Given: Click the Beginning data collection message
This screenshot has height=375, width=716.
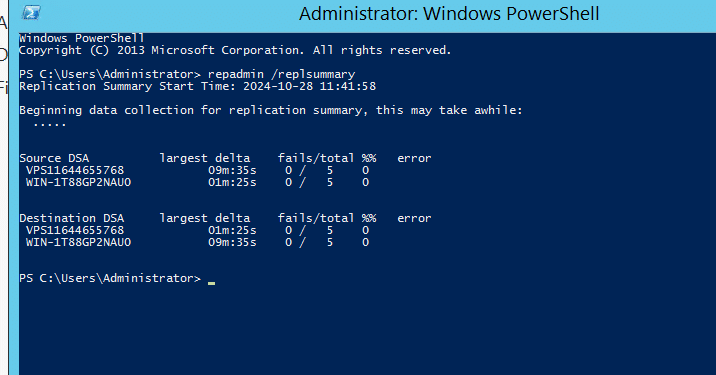Looking at the screenshot, I should click(271, 111).
